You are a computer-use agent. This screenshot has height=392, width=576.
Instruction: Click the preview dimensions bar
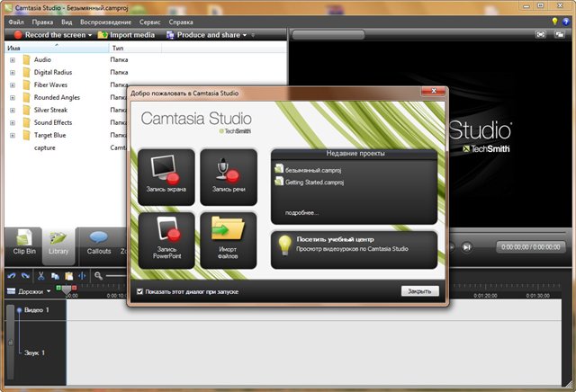[328, 35]
